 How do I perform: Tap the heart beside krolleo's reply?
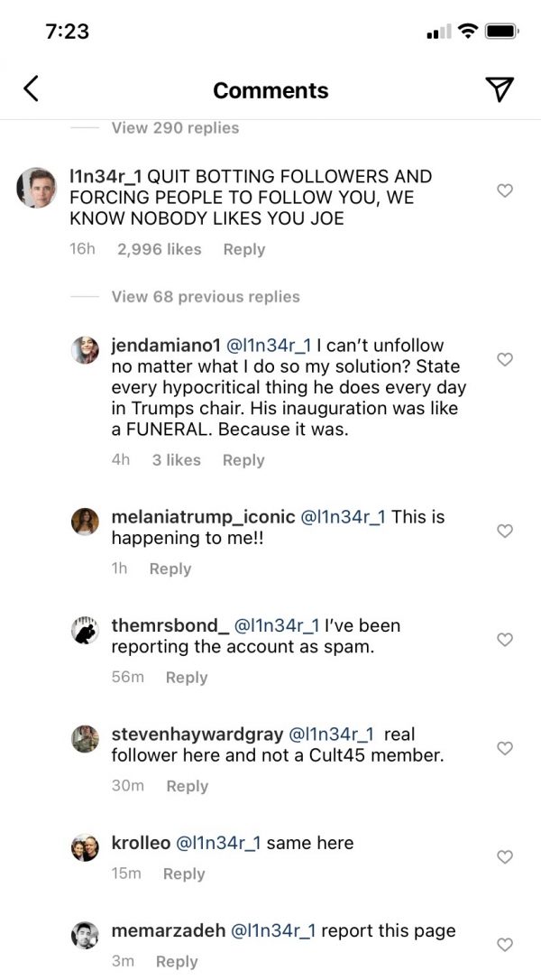[x=505, y=857]
